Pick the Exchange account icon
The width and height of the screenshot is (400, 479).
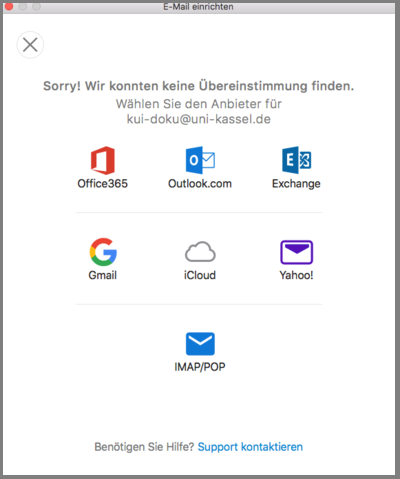(296, 160)
